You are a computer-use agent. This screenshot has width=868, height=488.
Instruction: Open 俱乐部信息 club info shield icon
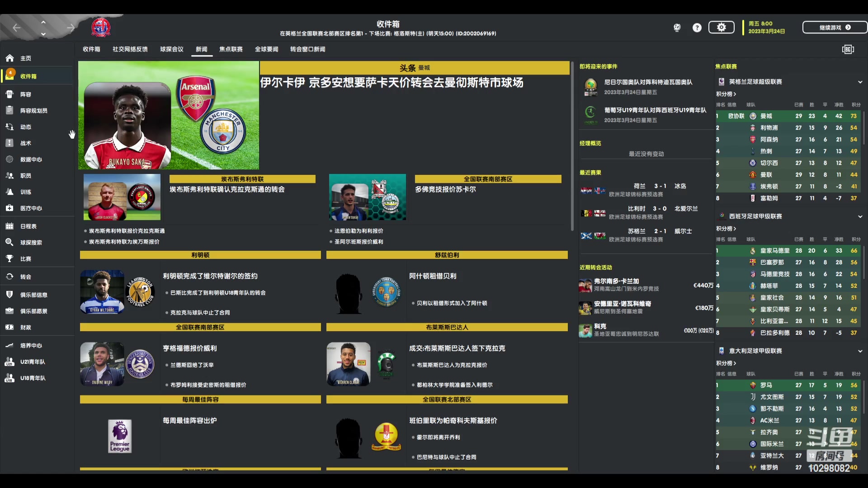(x=9, y=295)
